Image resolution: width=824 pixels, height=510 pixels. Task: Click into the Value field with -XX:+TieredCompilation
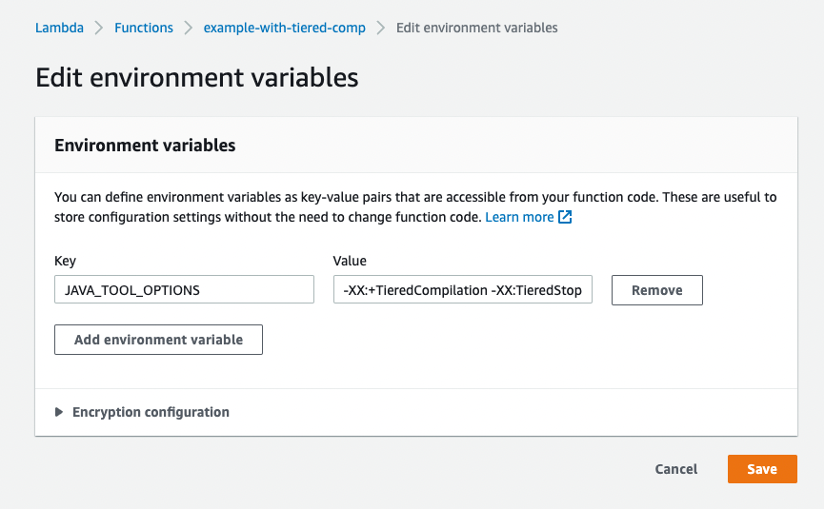[x=463, y=290]
